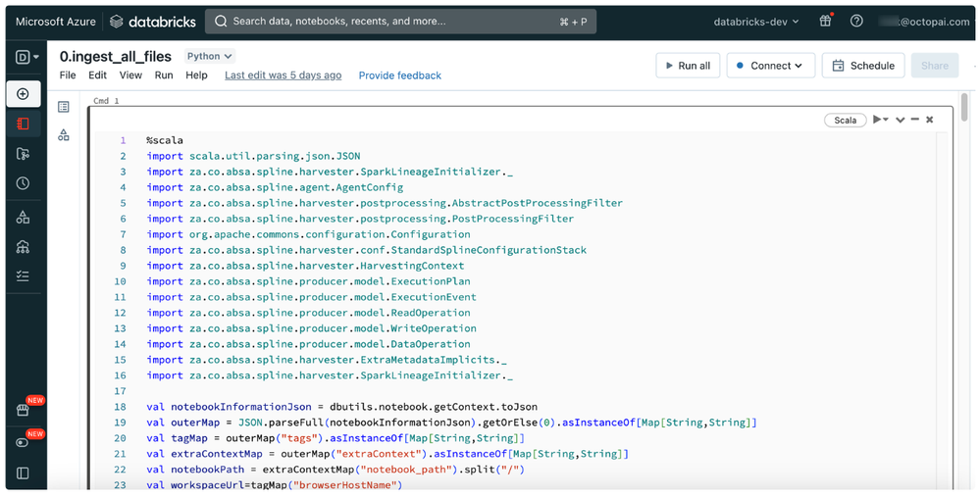Image resolution: width=980 pixels, height=498 pixels.
Task: Open the Workflows icon in sidebar
Action: tap(23, 277)
